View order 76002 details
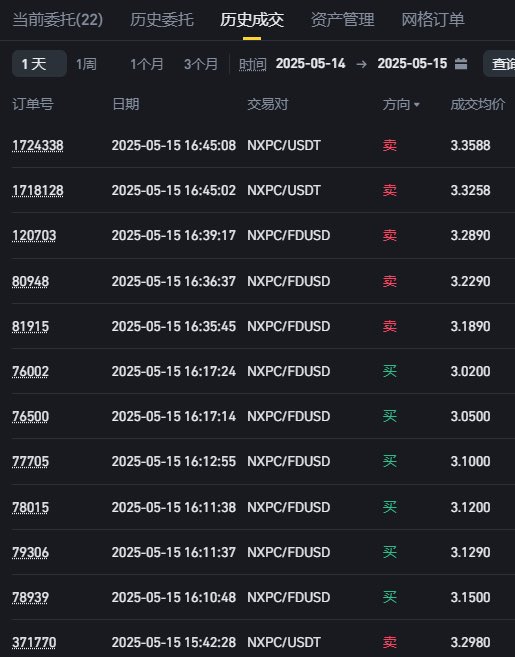515x657 pixels. tap(30, 371)
